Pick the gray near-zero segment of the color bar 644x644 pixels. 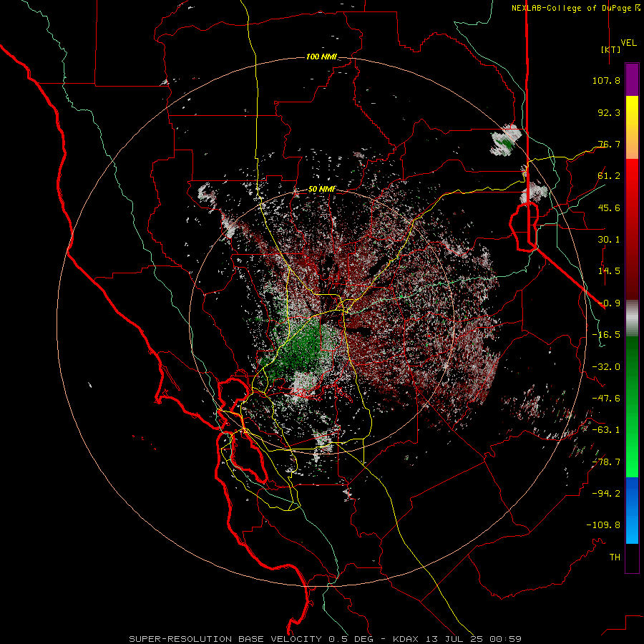[x=632, y=318]
